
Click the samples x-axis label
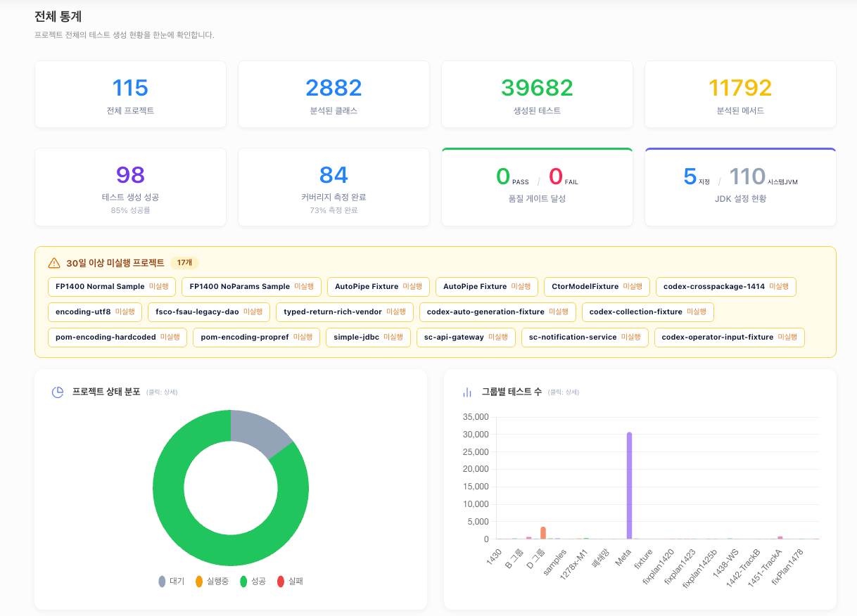pyautogui.click(x=555, y=563)
